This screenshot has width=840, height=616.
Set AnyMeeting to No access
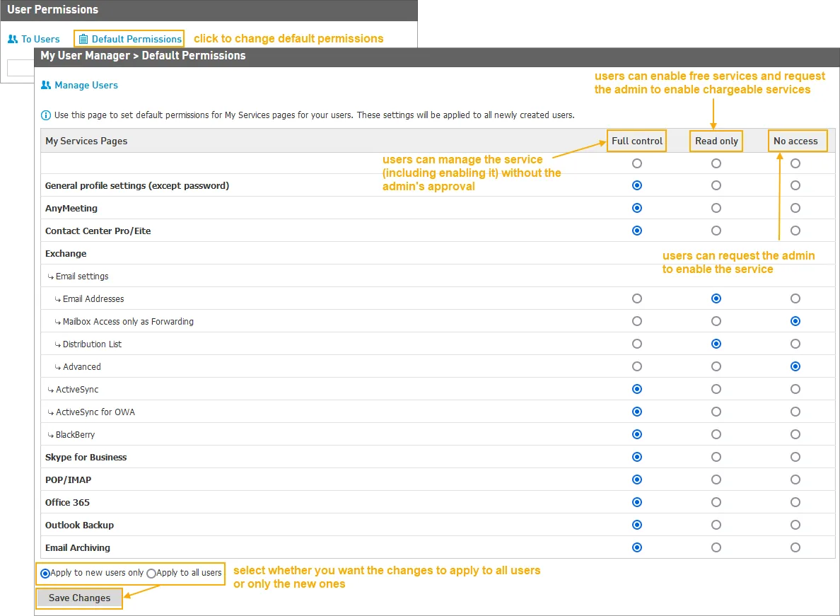point(795,208)
